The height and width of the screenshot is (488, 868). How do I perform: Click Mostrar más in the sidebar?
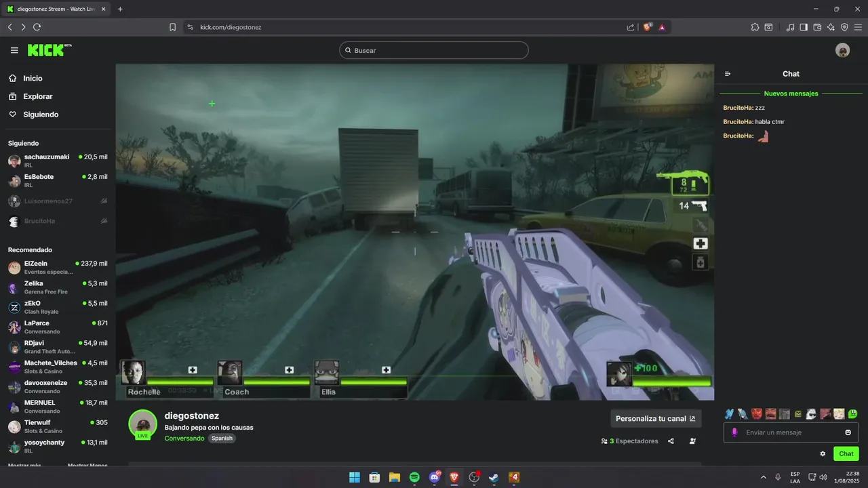tap(24, 466)
